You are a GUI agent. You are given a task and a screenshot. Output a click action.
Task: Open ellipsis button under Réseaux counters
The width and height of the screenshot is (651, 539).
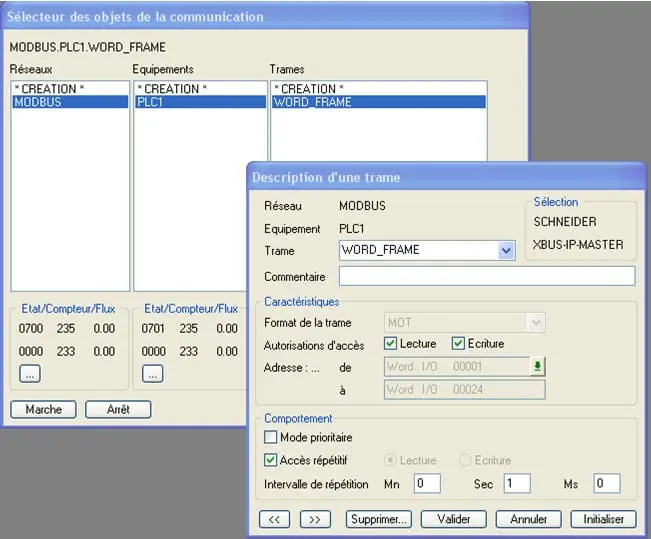tap(29, 373)
